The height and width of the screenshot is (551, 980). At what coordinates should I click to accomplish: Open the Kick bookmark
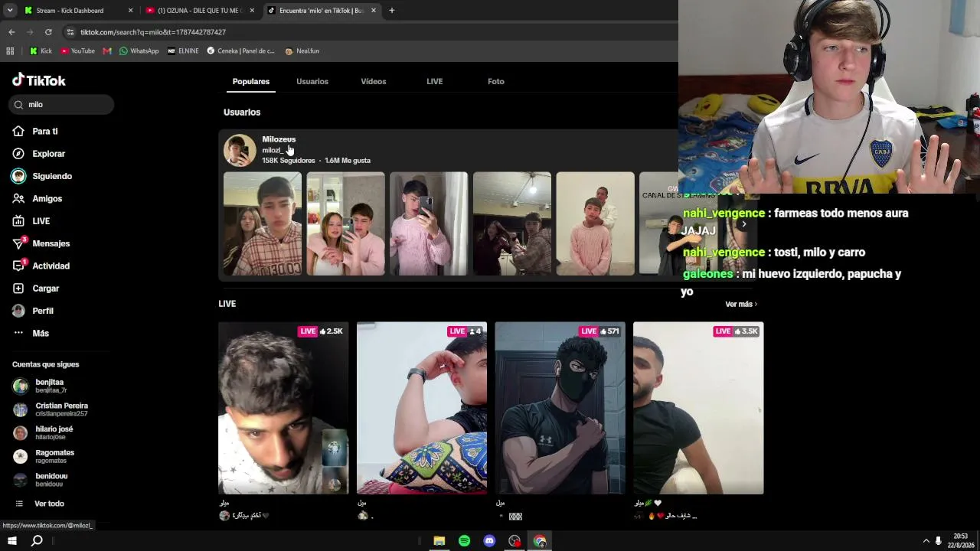pyautogui.click(x=41, y=51)
